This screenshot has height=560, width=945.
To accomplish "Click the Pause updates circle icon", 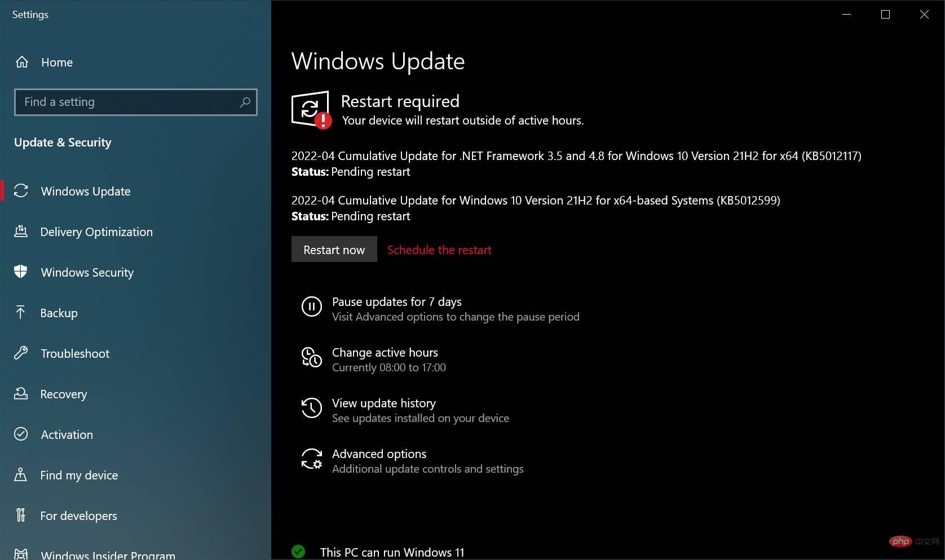I will tap(312, 307).
